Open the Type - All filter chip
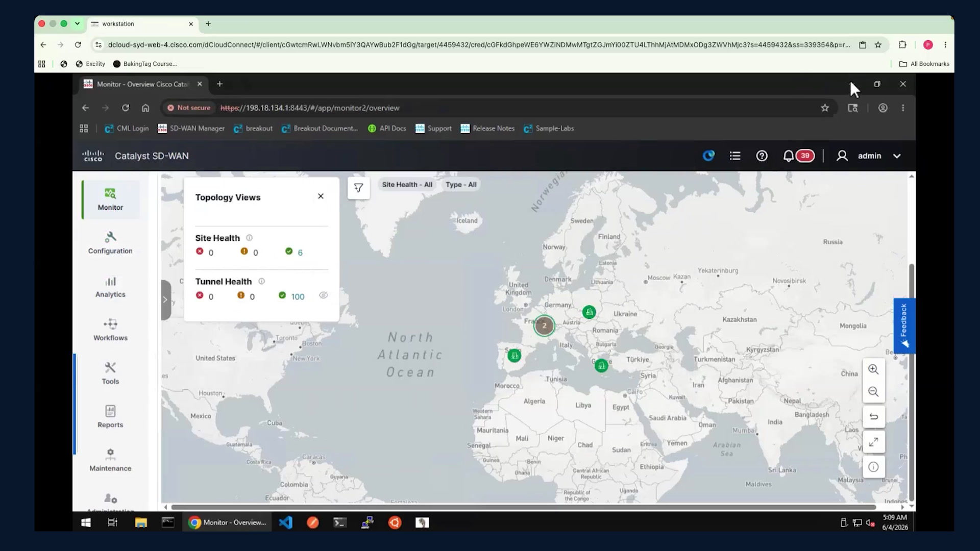 (461, 185)
